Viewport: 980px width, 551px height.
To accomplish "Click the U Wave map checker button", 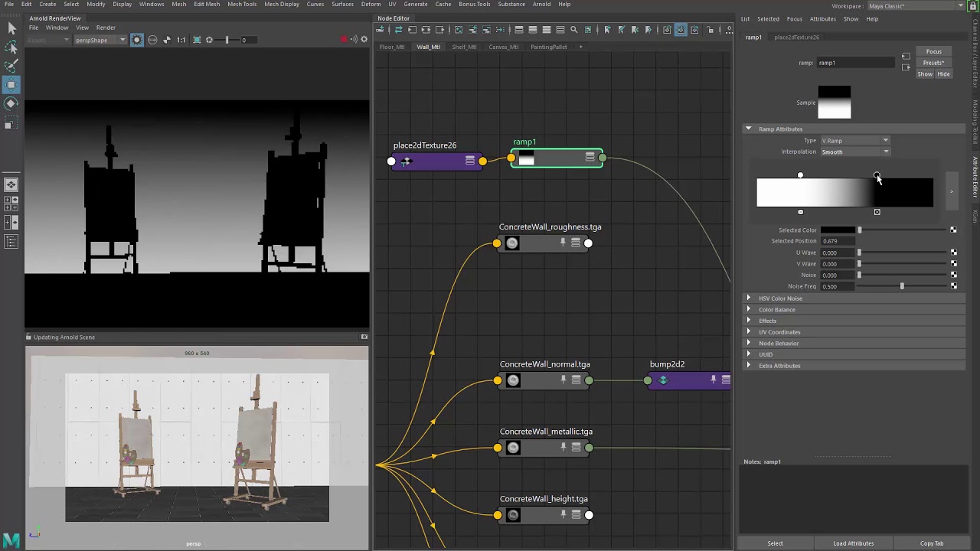I will (x=953, y=253).
